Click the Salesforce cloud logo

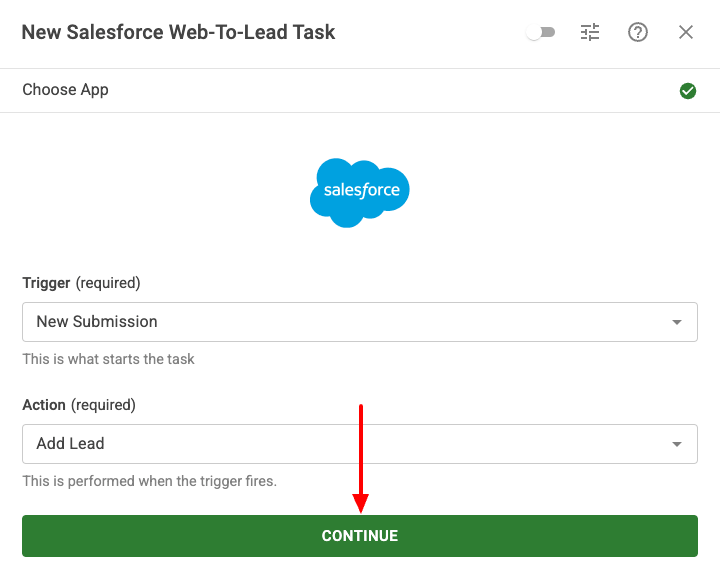click(360, 192)
